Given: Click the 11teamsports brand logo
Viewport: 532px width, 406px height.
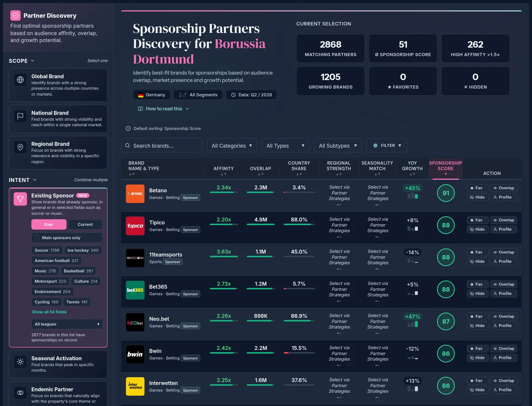Looking at the screenshot, I should pyautogui.click(x=135, y=258).
